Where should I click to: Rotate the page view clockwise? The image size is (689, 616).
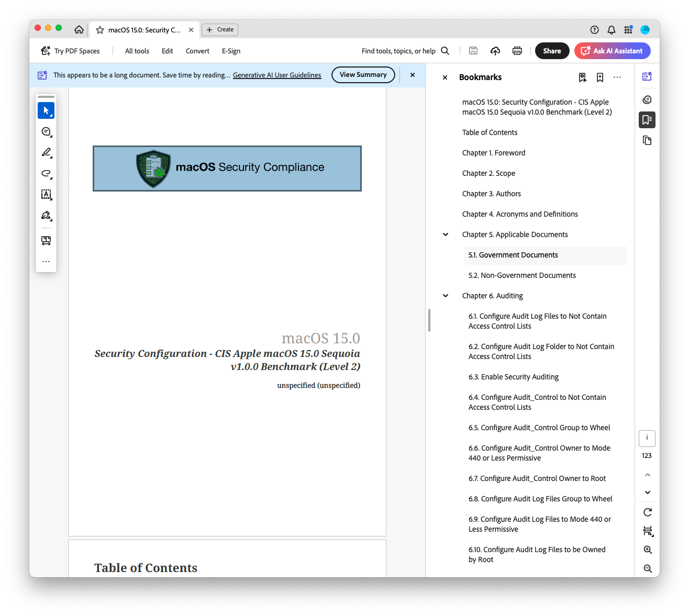[x=648, y=512]
